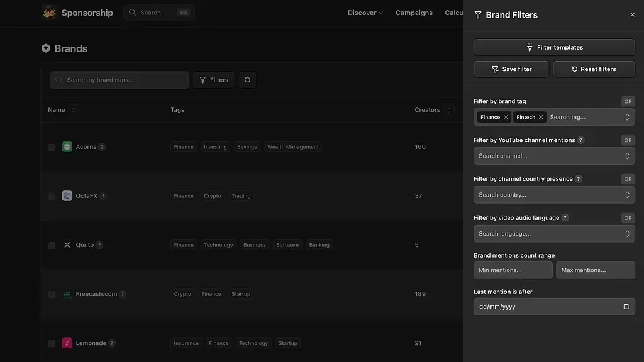Click the Save filter button
This screenshot has width=644, height=362.
(x=511, y=69)
